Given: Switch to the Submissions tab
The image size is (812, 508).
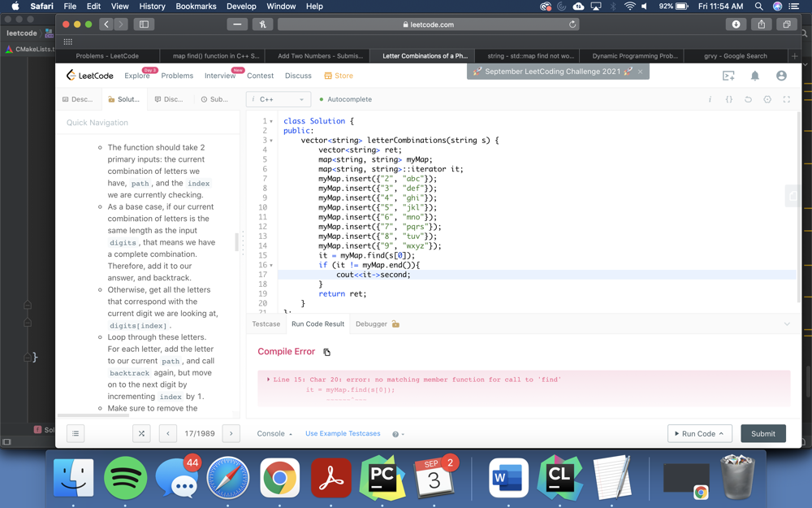Looking at the screenshot, I should 214,99.
